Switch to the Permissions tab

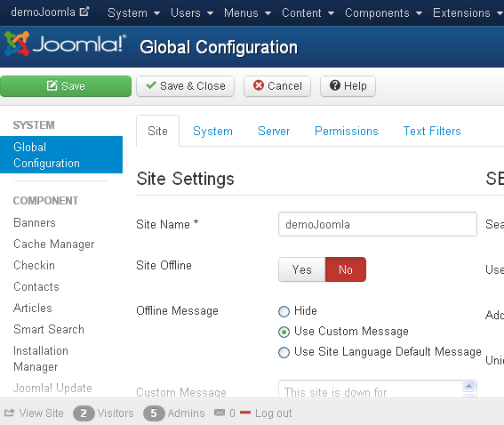(347, 132)
